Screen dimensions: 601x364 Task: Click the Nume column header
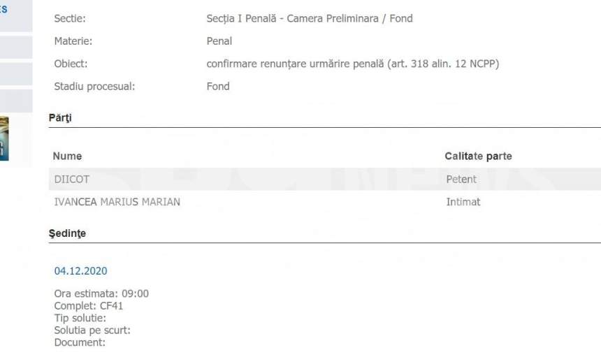pyautogui.click(x=68, y=156)
